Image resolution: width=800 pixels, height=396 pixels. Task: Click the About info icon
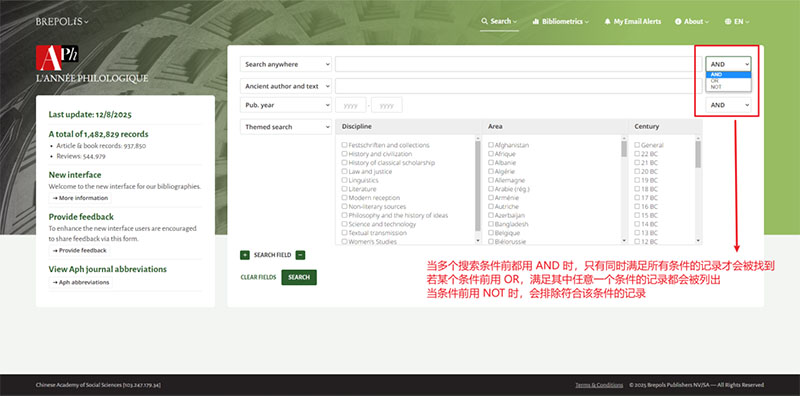[678, 21]
